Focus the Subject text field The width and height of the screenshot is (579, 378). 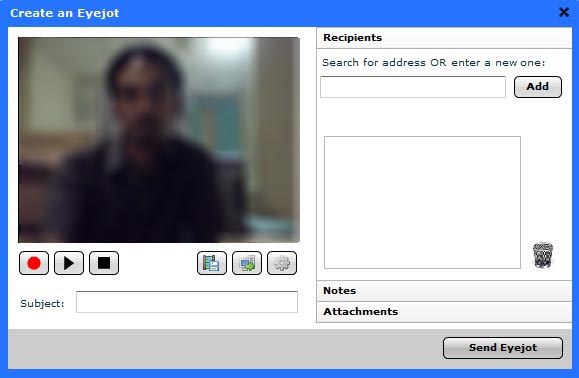click(x=187, y=302)
